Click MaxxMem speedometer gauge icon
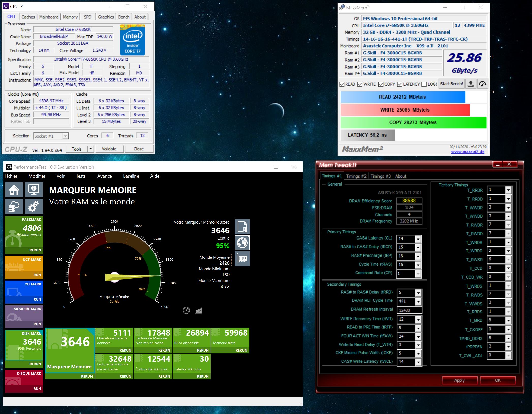This screenshot has height=414, width=532. click(482, 84)
